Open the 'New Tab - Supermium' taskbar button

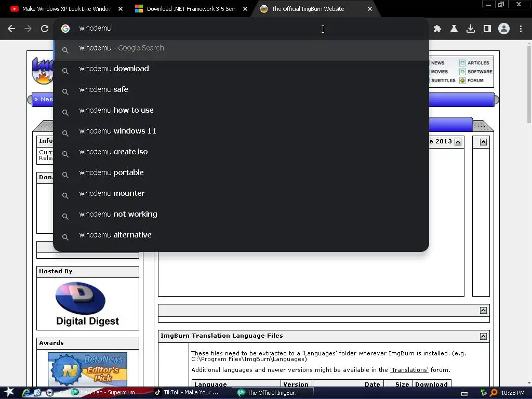103,393
